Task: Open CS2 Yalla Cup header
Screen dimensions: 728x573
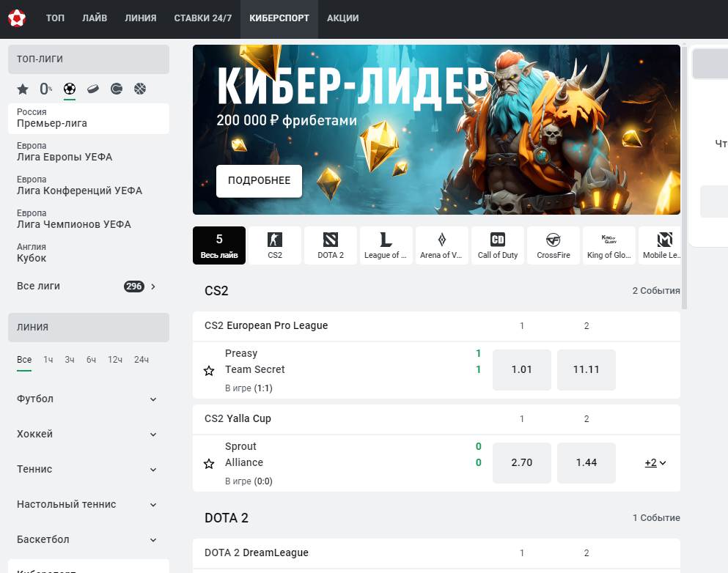Action: (238, 418)
